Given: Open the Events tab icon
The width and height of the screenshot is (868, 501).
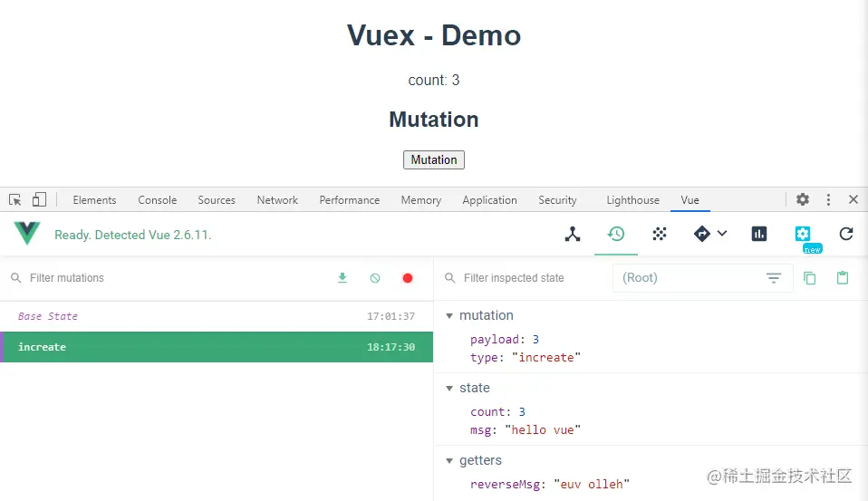Looking at the screenshot, I should [x=660, y=234].
